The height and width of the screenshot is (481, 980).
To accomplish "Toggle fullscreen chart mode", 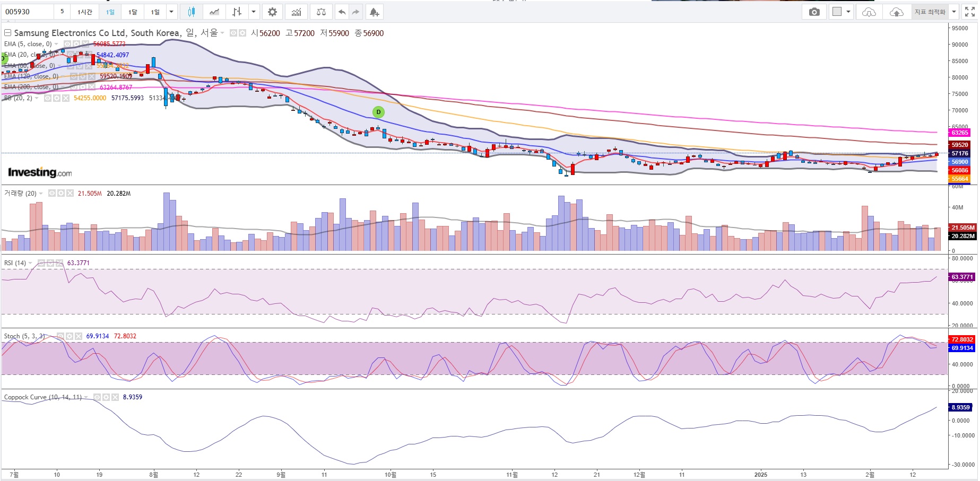I will coord(969,12).
